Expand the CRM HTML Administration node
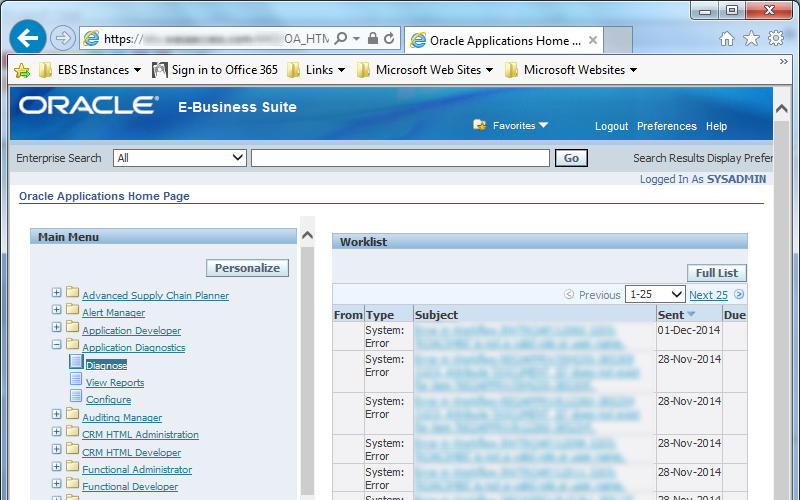 pos(57,432)
